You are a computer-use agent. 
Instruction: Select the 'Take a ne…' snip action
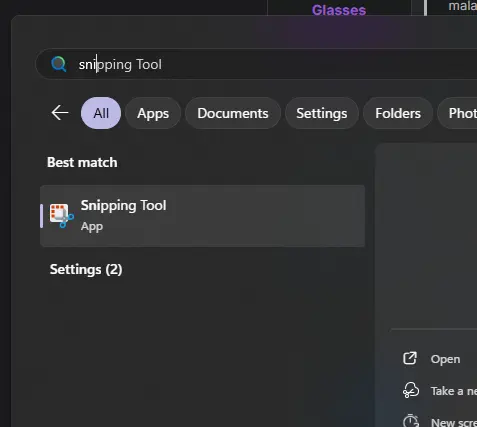[454, 391]
